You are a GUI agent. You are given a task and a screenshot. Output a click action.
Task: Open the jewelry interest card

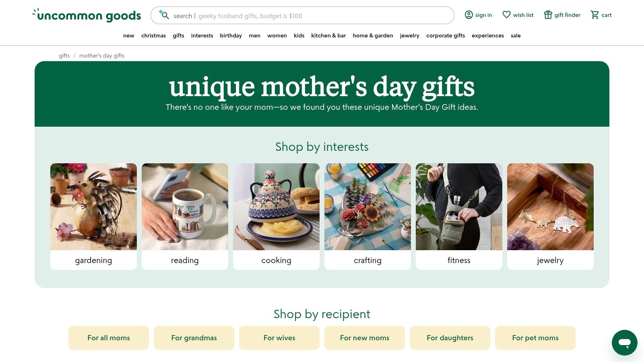pyautogui.click(x=550, y=216)
